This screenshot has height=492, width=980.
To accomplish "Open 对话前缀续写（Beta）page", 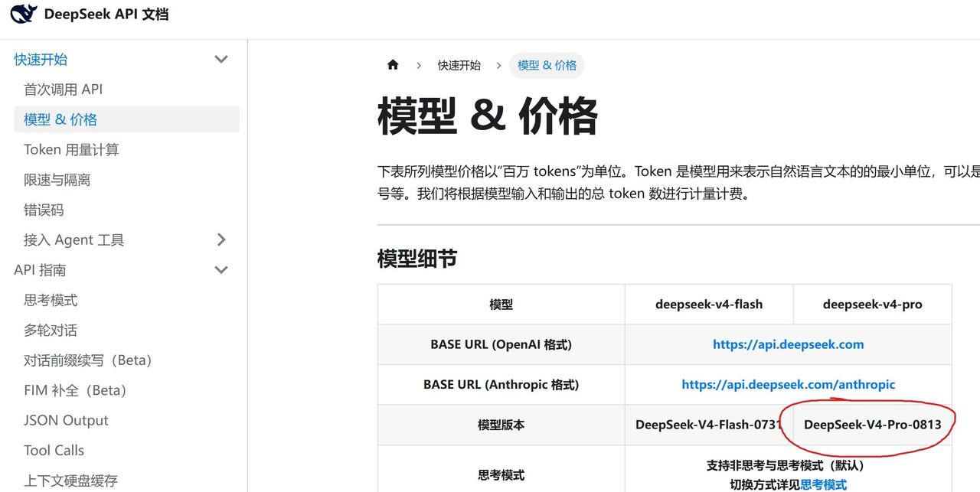I will (89, 360).
